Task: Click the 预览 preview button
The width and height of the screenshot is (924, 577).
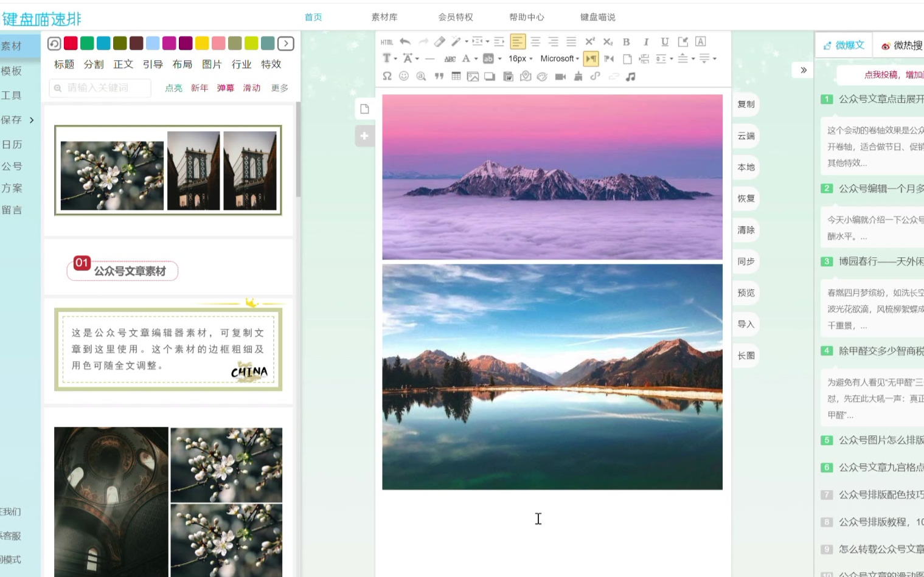Action: point(746,292)
